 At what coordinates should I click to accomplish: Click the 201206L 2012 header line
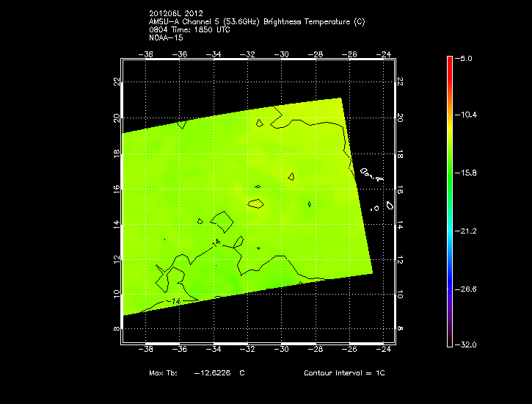(x=176, y=14)
